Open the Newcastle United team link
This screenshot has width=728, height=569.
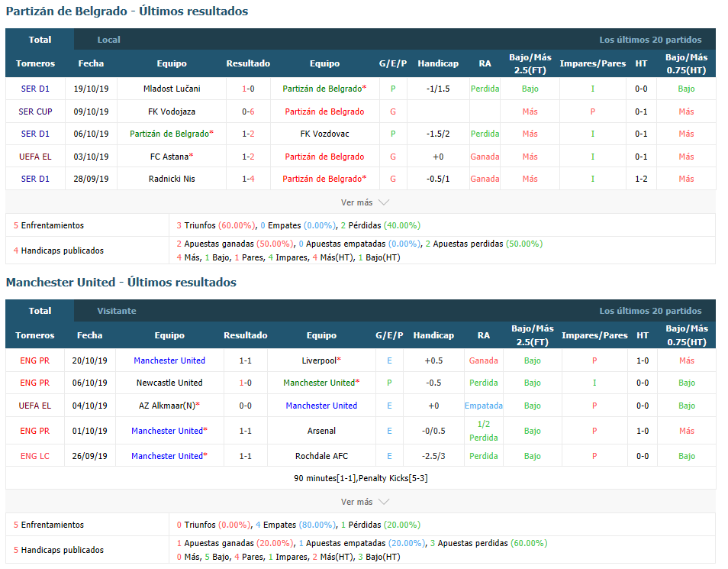(x=169, y=383)
